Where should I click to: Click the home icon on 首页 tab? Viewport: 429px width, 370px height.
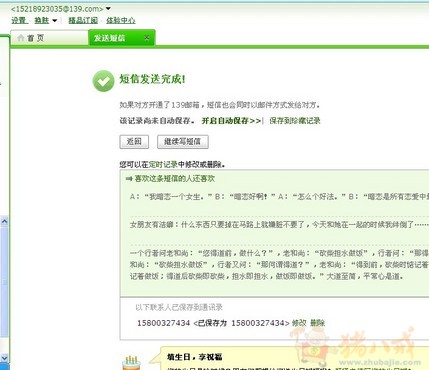tap(21, 38)
